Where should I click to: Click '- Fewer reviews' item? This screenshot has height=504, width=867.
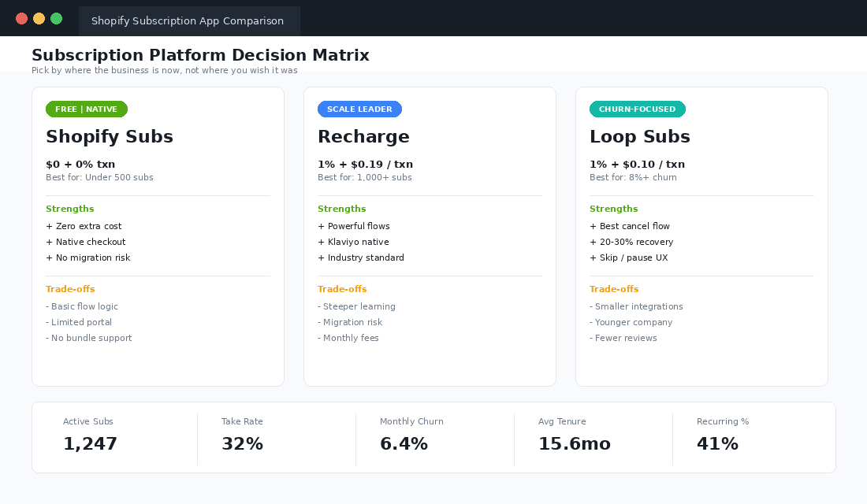pyautogui.click(x=623, y=338)
